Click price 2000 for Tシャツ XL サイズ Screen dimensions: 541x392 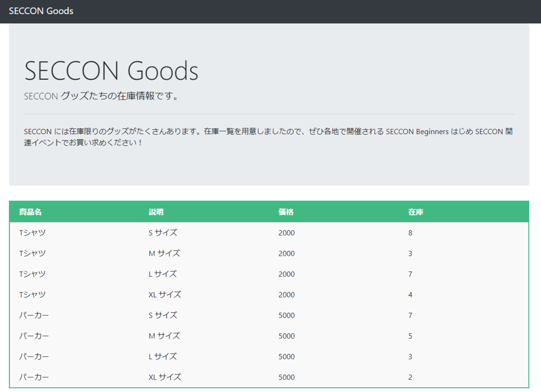(287, 295)
